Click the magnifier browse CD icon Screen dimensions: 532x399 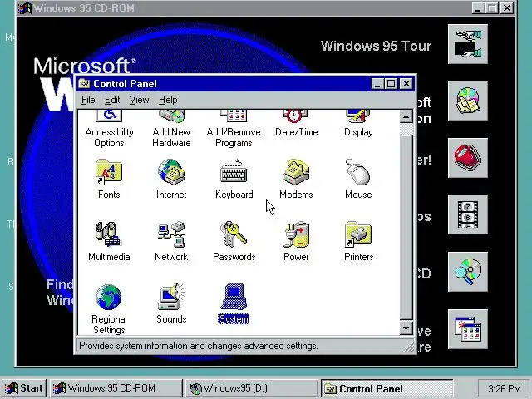click(x=468, y=272)
